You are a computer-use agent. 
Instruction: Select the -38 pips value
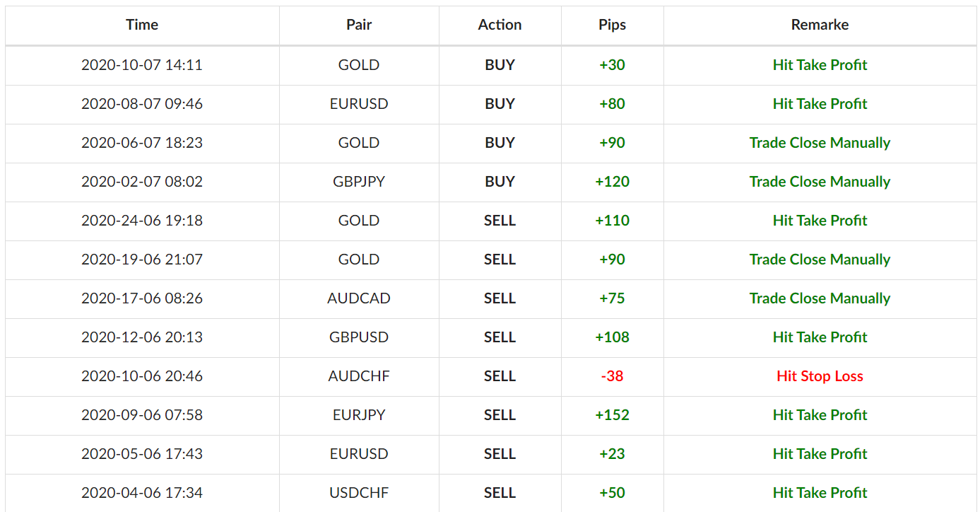[613, 376]
